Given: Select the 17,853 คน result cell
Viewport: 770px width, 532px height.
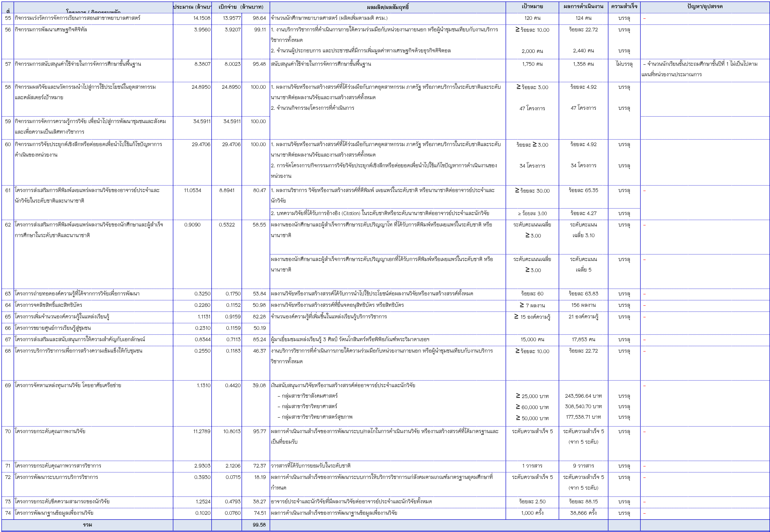Looking at the screenshot, I should pyautogui.click(x=583, y=340).
